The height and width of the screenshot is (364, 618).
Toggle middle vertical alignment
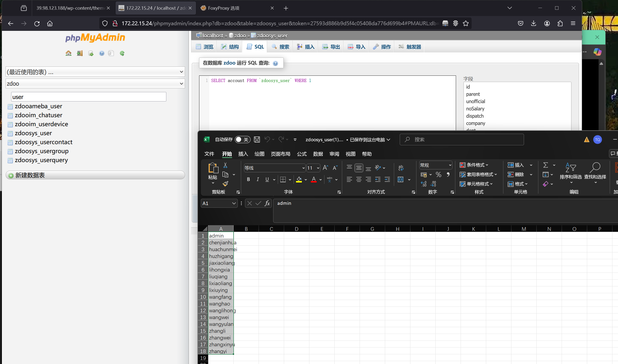(359, 168)
